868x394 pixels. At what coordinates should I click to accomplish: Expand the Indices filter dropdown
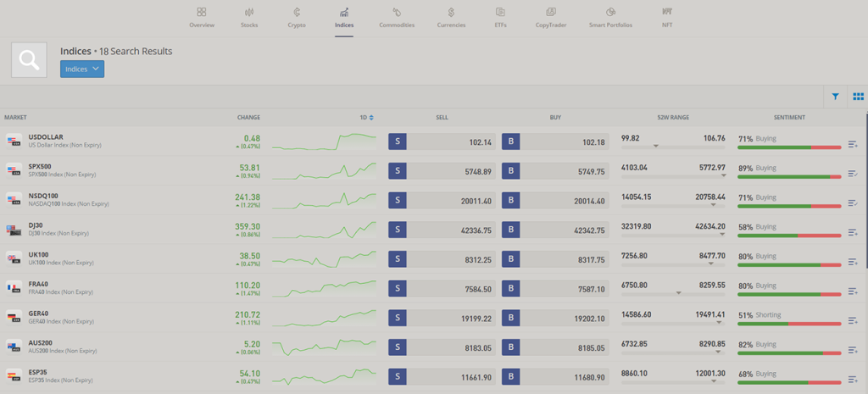click(82, 69)
